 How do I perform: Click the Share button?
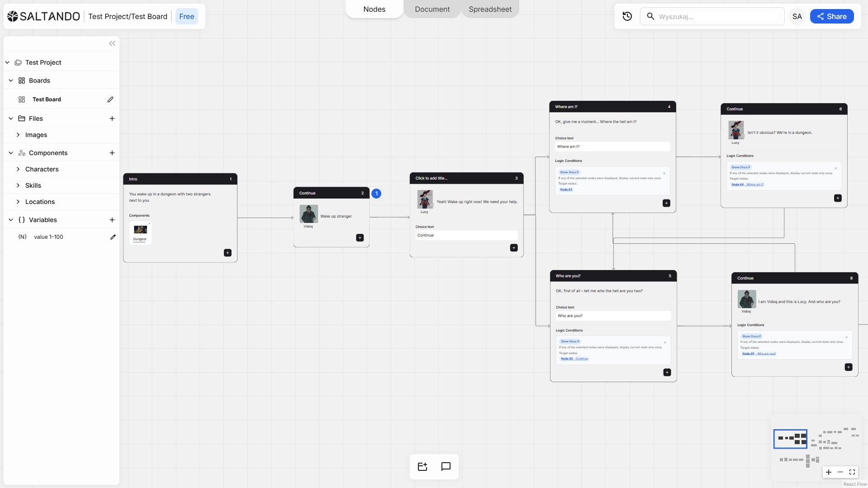pyautogui.click(x=831, y=16)
